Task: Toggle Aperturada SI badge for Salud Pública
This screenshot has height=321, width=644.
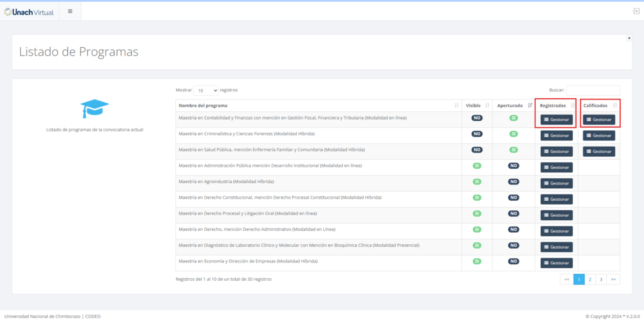Action: tap(513, 150)
